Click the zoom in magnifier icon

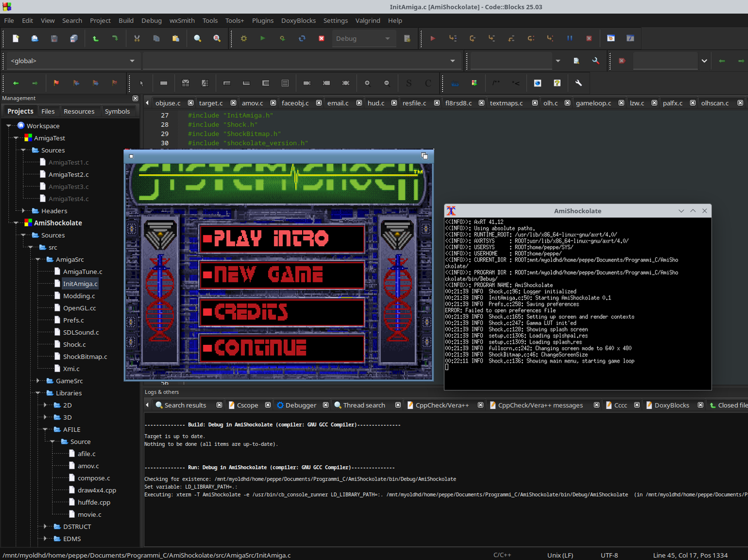tap(367, 83)
